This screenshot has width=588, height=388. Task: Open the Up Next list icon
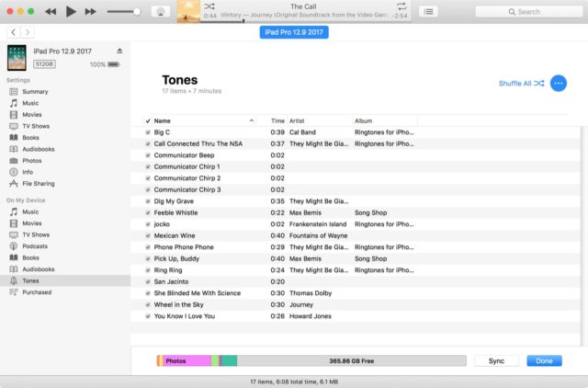click(429, 12)
